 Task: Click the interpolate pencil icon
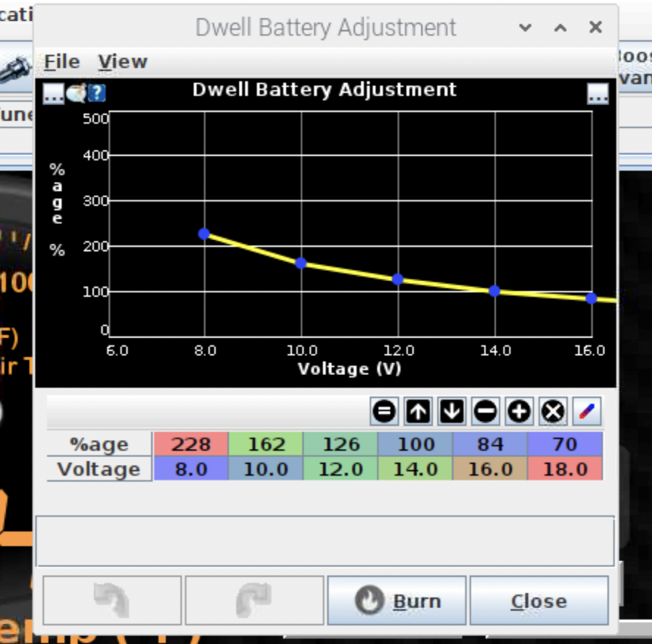pyautogui.click(x=587, y=412)
